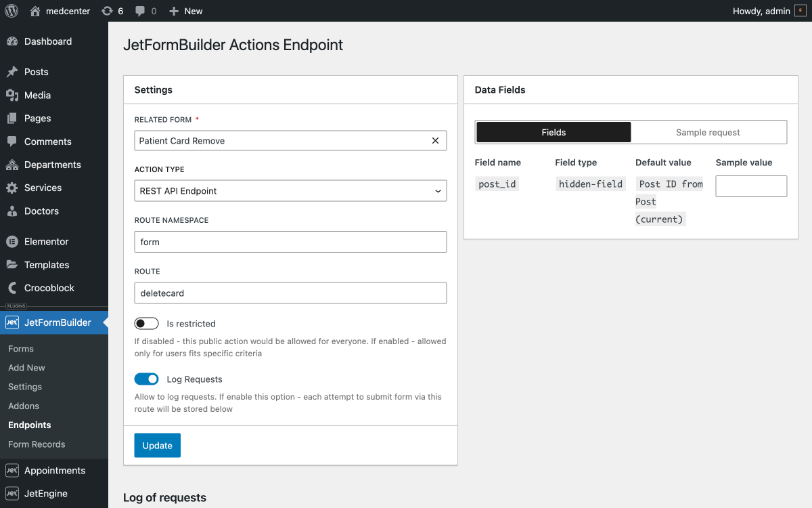Click the Update button
Screen dimensions: 812x508
[157, 446]
